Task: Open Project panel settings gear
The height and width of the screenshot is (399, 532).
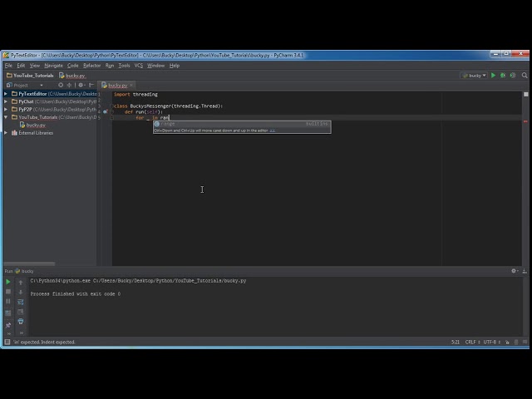Action: [81, 85]
